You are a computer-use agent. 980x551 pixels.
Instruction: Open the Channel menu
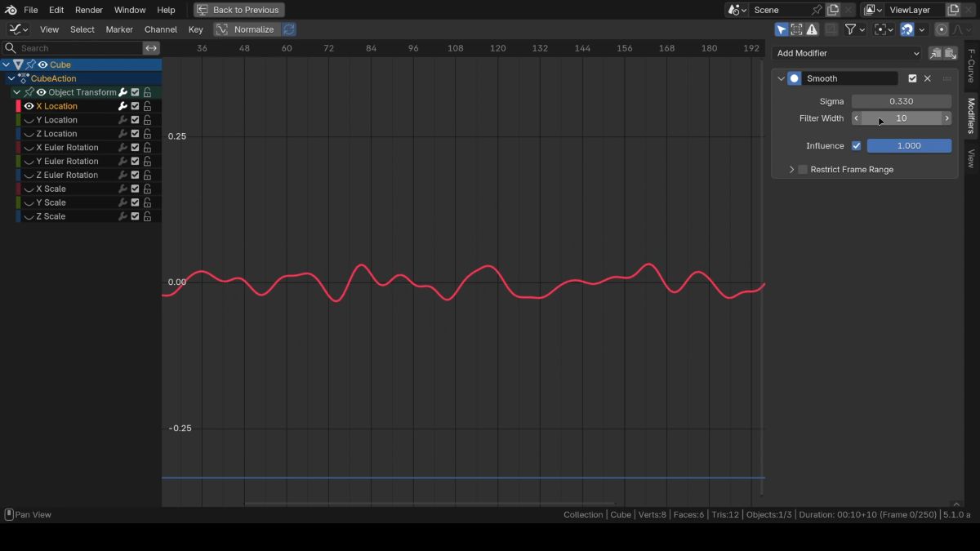coord(160,29)
